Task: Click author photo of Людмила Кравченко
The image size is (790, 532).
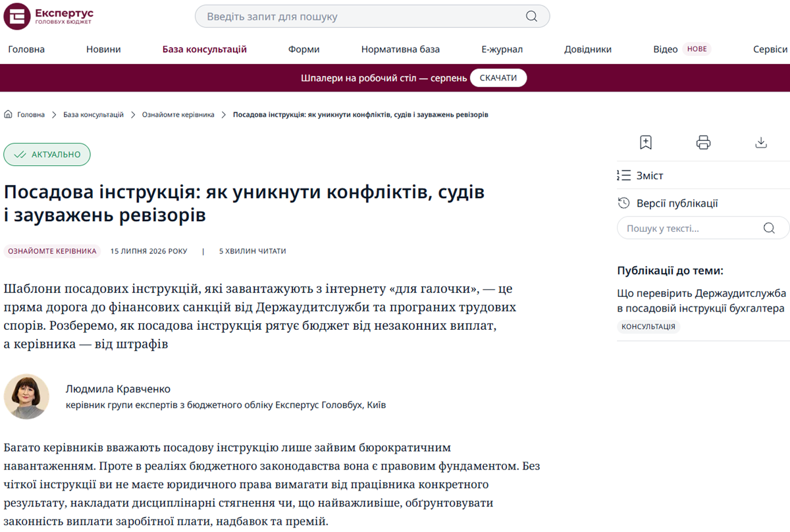Action: (x=26, y=396)
